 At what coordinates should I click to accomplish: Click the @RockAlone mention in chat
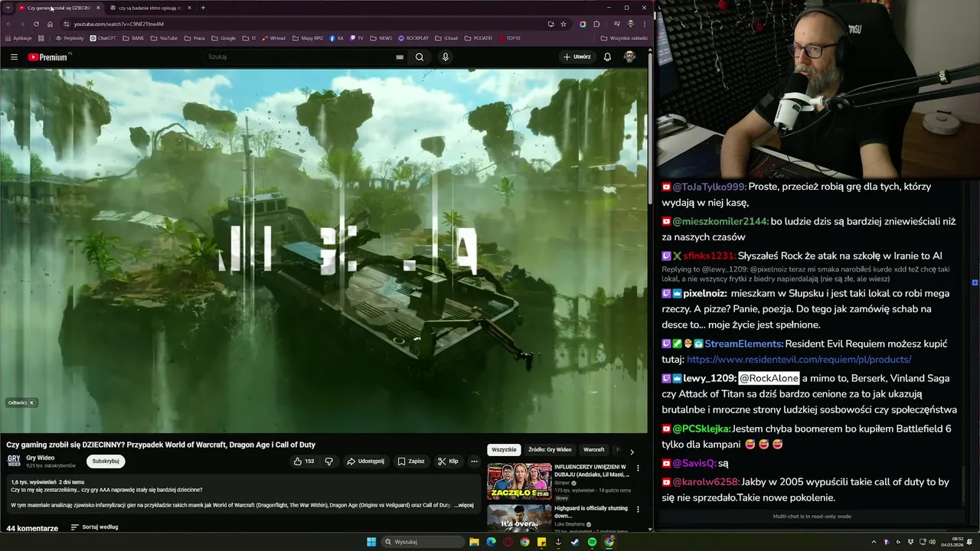tap(769, 378)
